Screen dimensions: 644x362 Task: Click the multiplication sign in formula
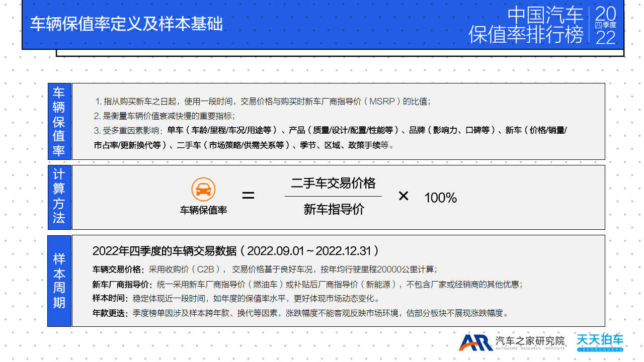(404, 196)
